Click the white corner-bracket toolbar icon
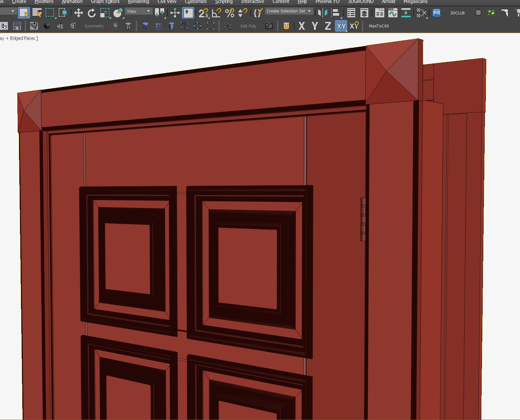The image size is (520, 420). [505, 13]
